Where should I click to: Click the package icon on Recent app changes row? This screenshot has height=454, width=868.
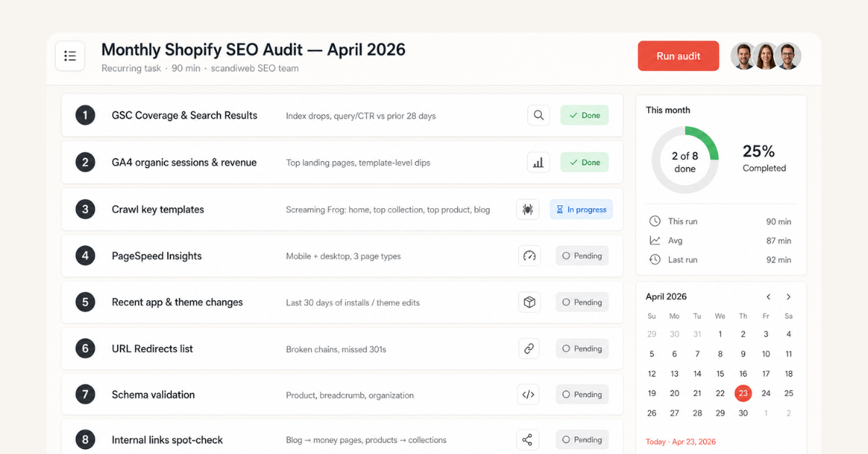(x=529, y=301)
